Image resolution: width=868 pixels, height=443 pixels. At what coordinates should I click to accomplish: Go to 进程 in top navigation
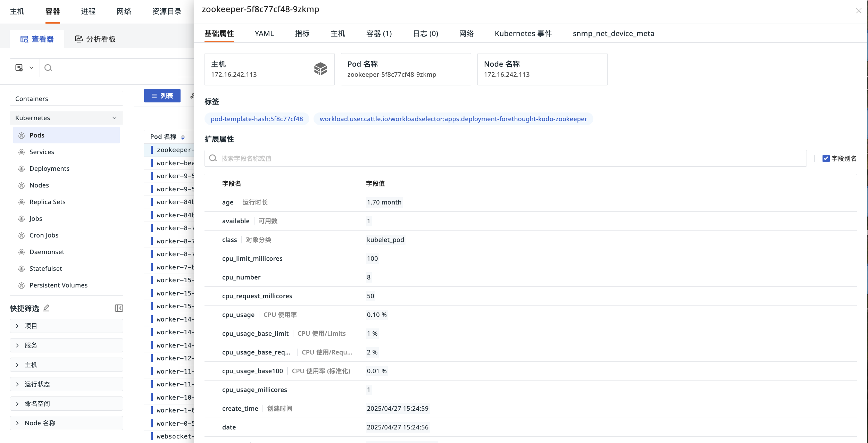coord(88,11)
